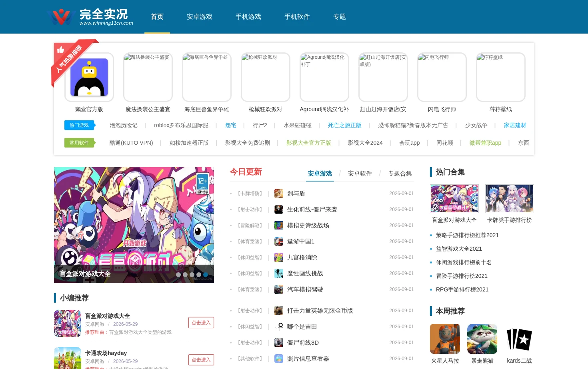The height and width of the screenshot is (369, 588).
Task: Select the 安卓游戏 update tab
Action: [320, 174]
